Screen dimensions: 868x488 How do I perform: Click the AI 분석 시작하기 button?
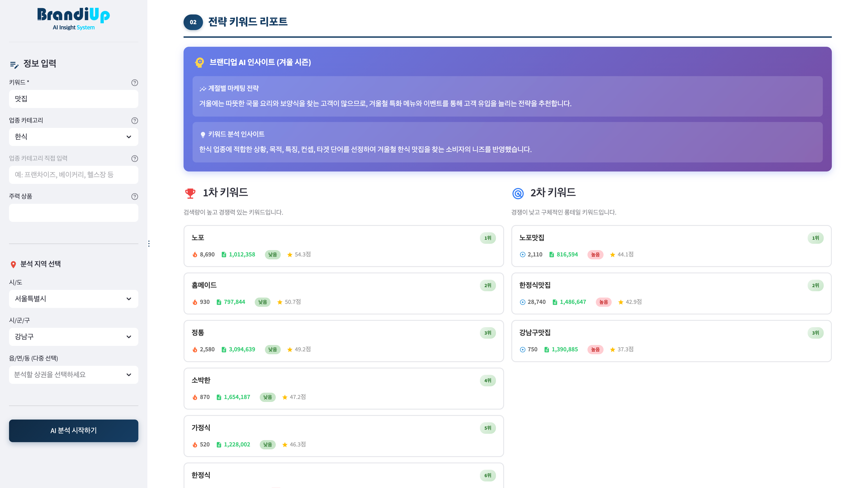pyautogui.click(x=73, y=431)
